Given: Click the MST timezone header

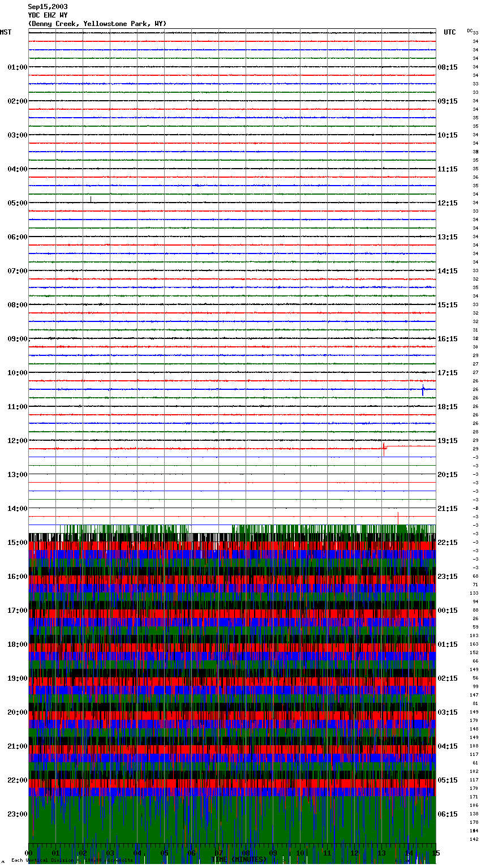Looking at the screenshot, I should [x=6, y=32].
